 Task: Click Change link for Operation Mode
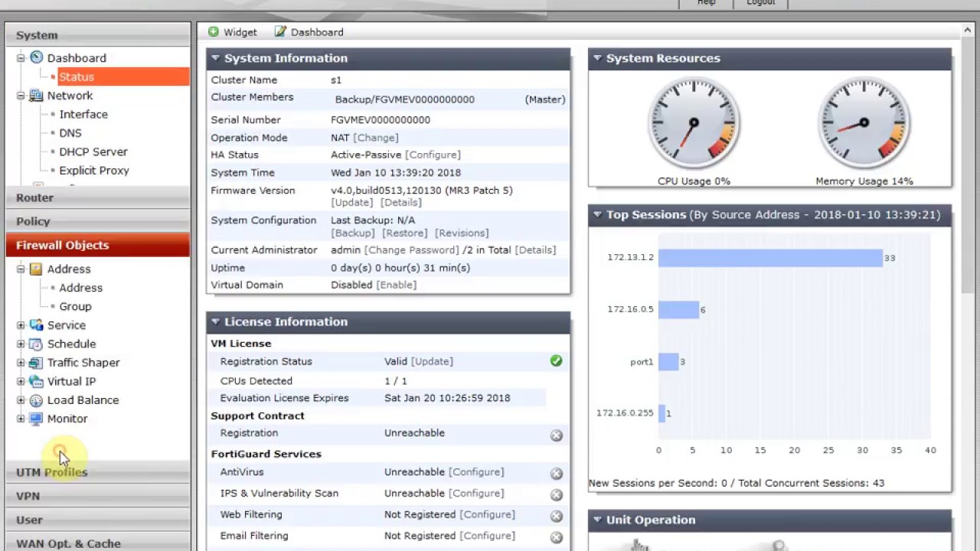(x=376, y=138)
